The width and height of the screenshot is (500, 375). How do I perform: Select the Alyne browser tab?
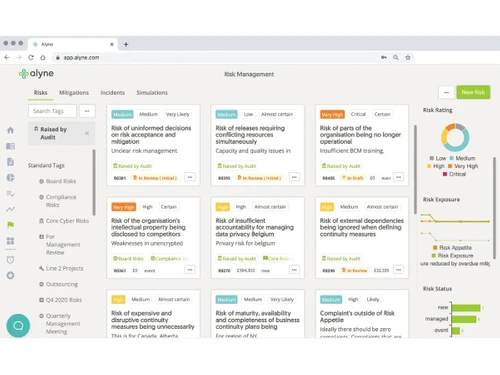coord(73,44)
